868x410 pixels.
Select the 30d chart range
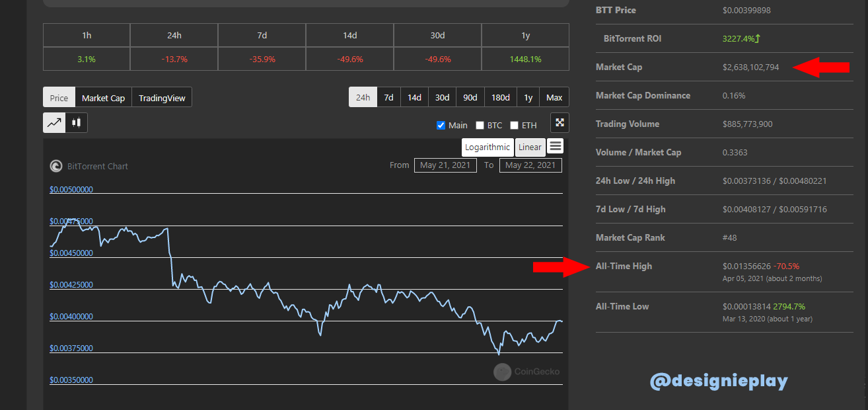[442, 97]
